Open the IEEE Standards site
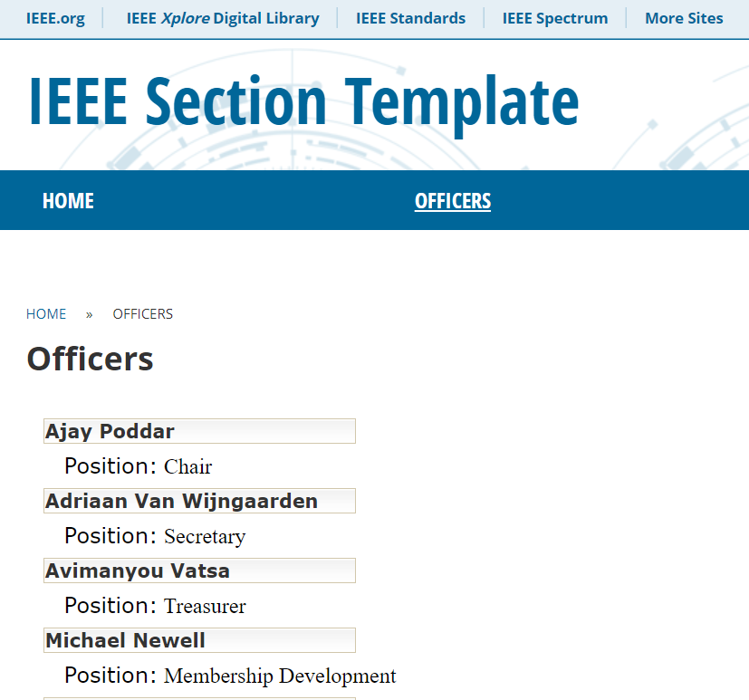Viewport: 749px width, 700px height. (410, 17)
